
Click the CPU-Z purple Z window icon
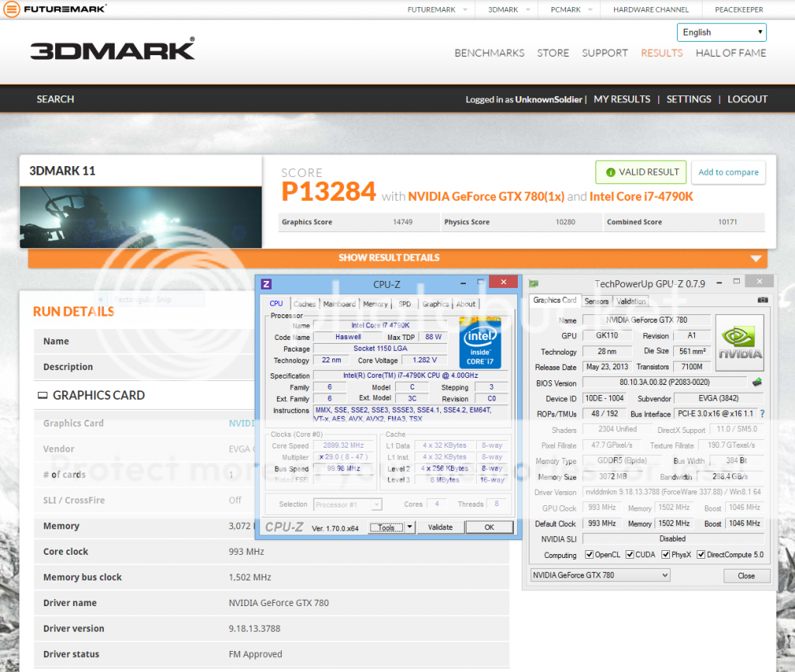[266, 284]
